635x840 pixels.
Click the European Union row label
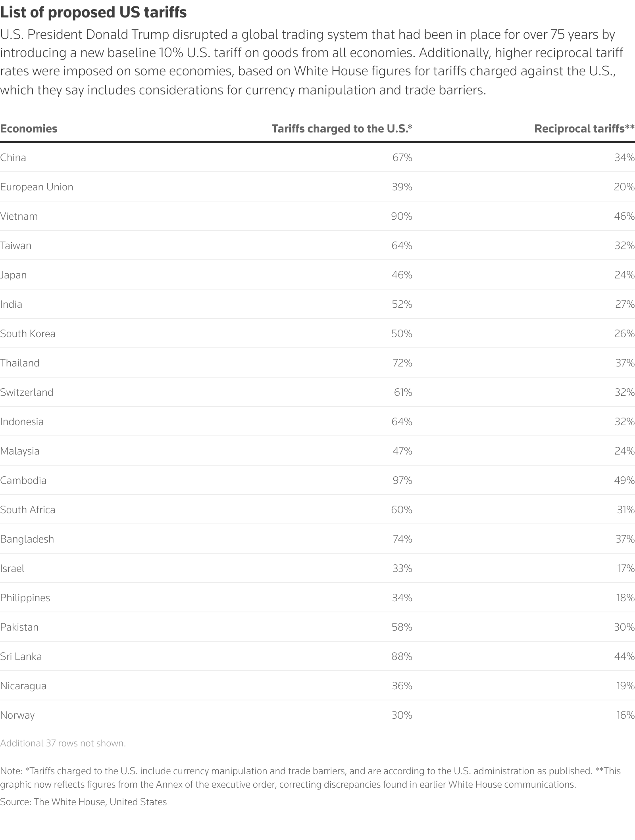[37, 187]
